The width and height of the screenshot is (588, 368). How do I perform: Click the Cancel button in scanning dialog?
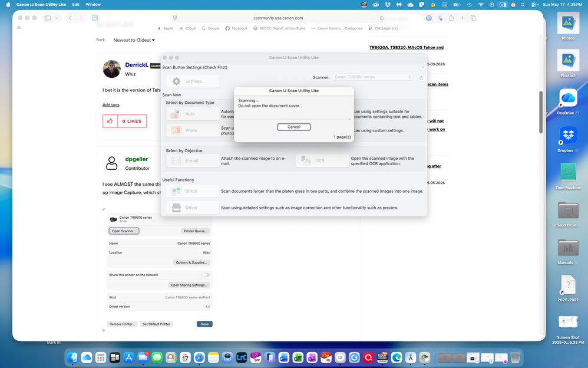click(x=293, y=127)
